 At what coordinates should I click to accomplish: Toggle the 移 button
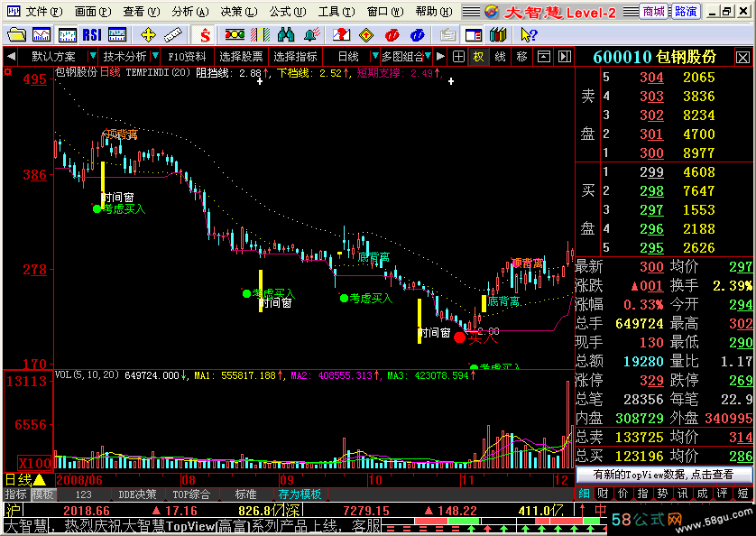(x=521, y=57)
